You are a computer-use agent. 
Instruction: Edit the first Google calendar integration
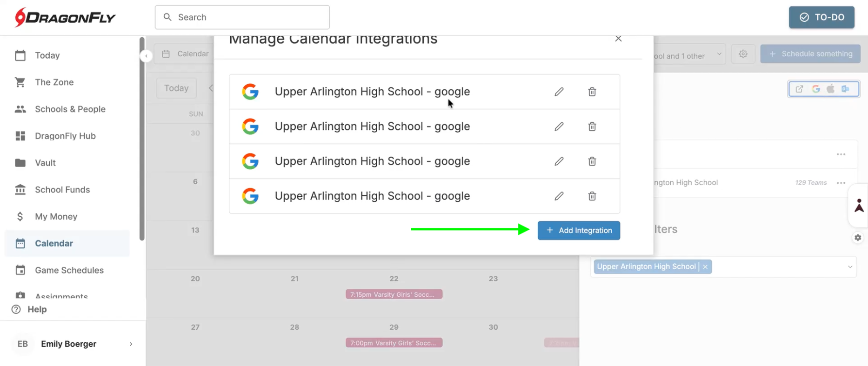click(x=559, y=92)
